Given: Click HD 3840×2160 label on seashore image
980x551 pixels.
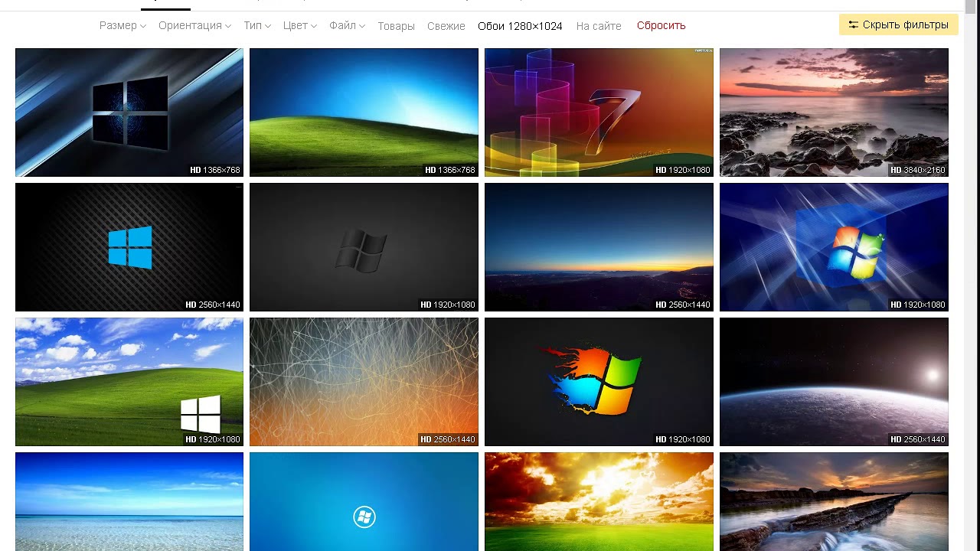Looking at the screenshot, I should (918, 170).
